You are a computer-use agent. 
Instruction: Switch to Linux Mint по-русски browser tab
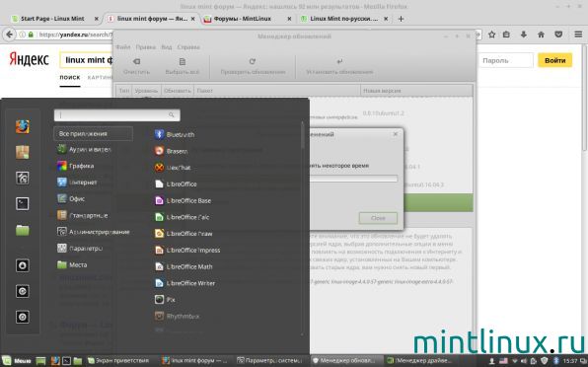click(344, 19)
